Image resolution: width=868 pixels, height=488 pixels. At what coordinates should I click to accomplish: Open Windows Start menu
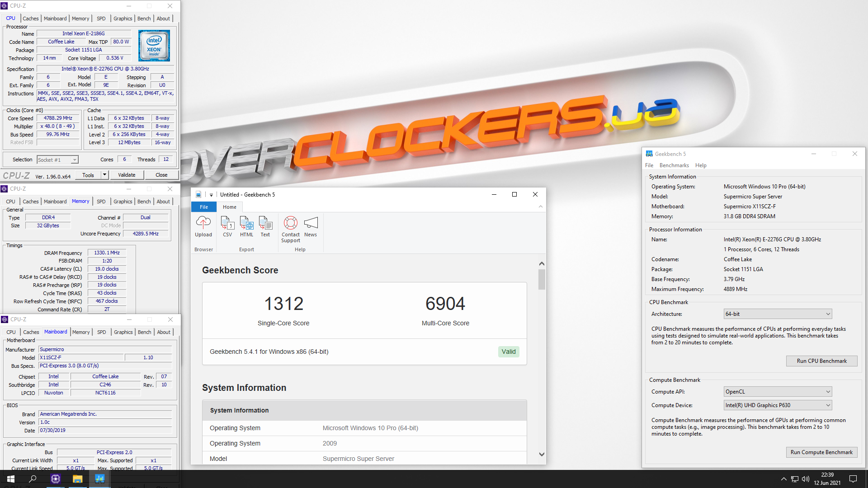click(x=11, y=479)
